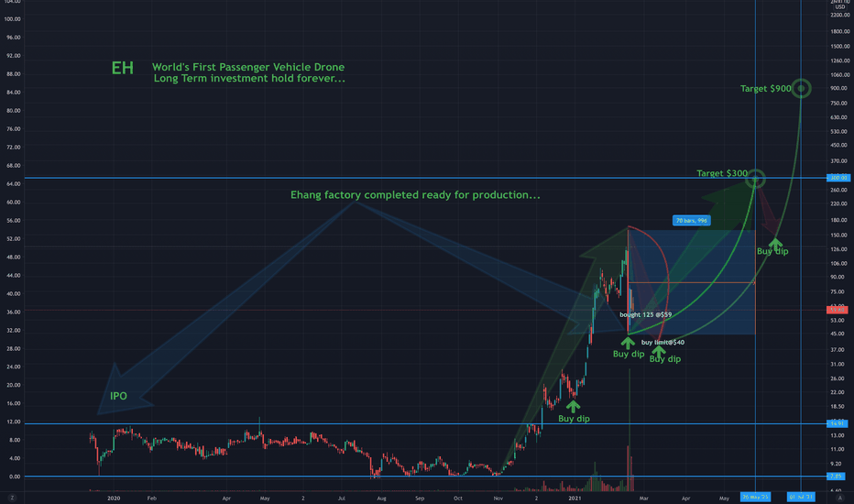Image resolution: width=854 pixels, height=504 pixels.
Task: Click 'Aug' on the time axis
Action: (x=381, y=498)
